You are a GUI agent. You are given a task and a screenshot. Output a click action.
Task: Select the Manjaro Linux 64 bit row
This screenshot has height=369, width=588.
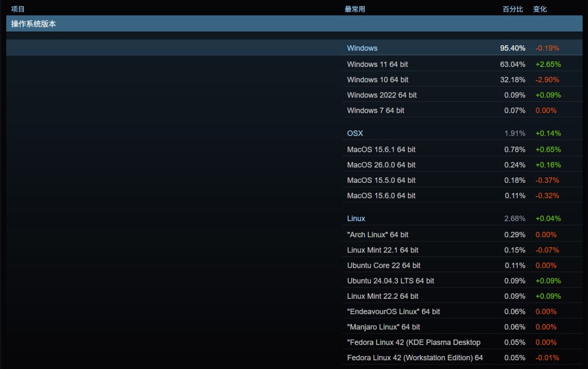(382, 327)
